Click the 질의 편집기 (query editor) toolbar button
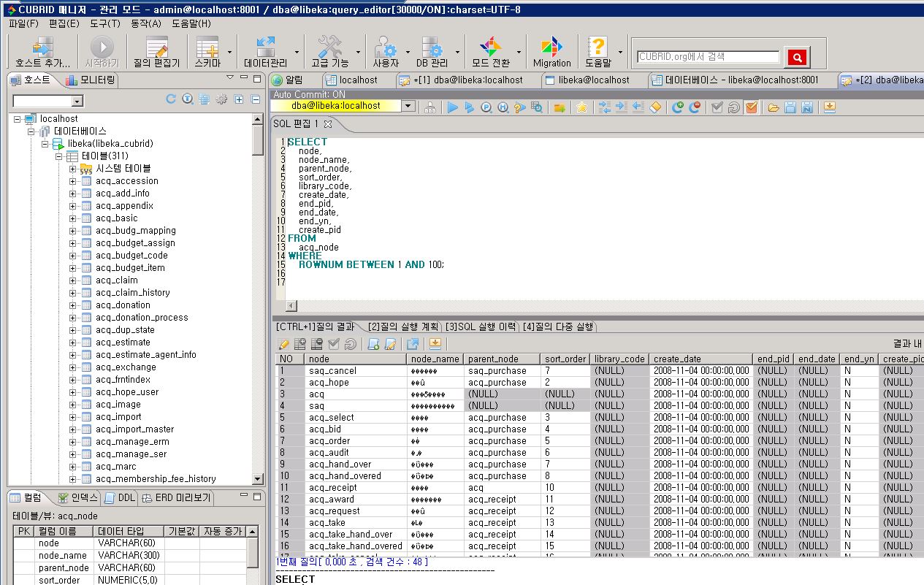This screenshot has width=924, height=585. point(156,52)
